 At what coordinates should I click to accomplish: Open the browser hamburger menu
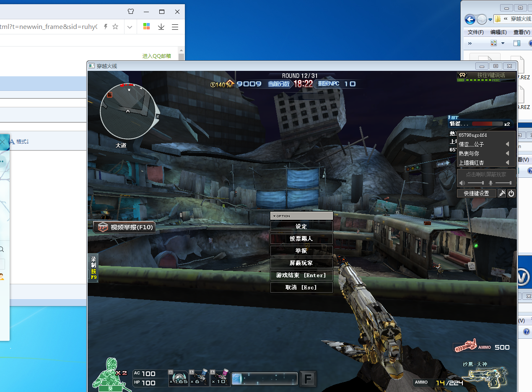175,27
